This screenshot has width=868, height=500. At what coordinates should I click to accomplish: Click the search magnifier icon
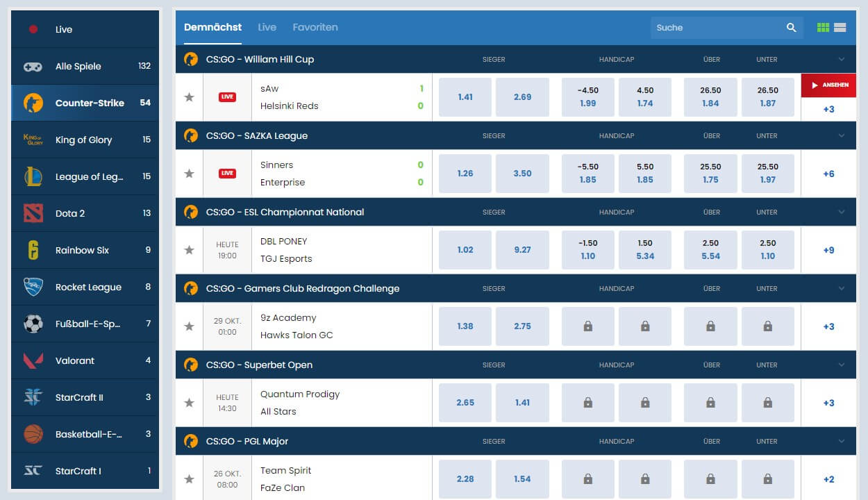coord(792,28)
